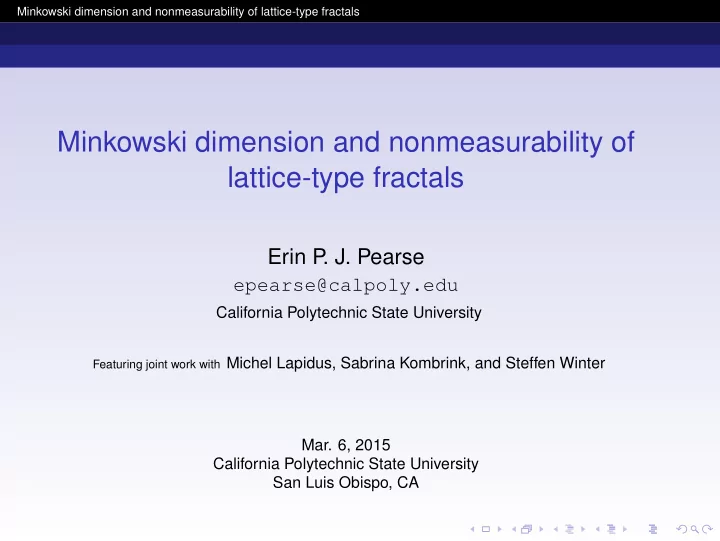Image resolution: width=720 pixels, height=541 pixels.
Task: Jump to next section arrow
Action: 625,529
